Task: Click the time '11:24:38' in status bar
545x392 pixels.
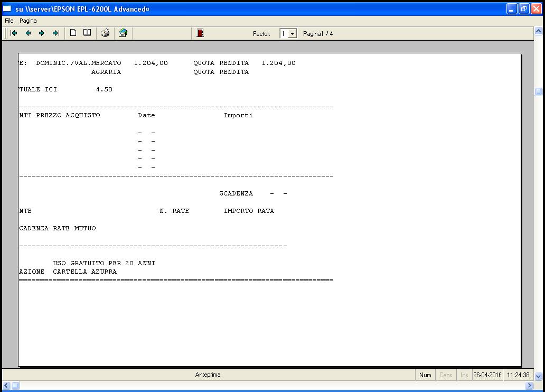Action: (x=518, y=375)
